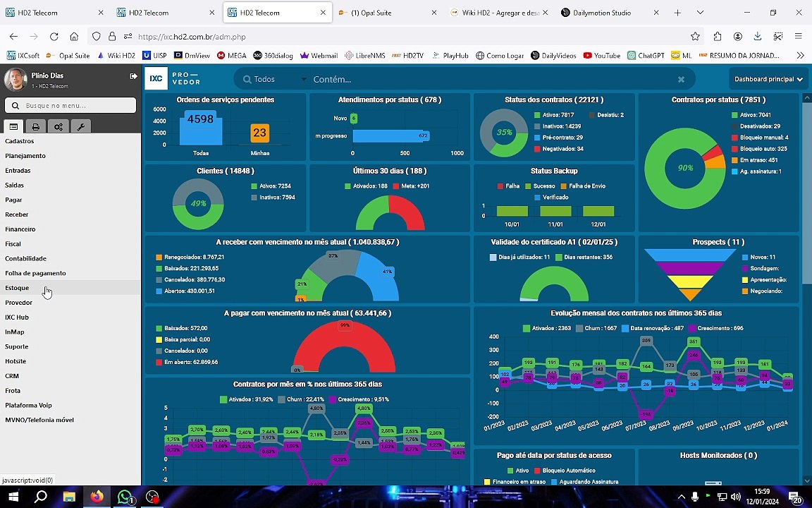Bookmark this page with the star
Screen dimensions: 812x508
tap(695, 36)
